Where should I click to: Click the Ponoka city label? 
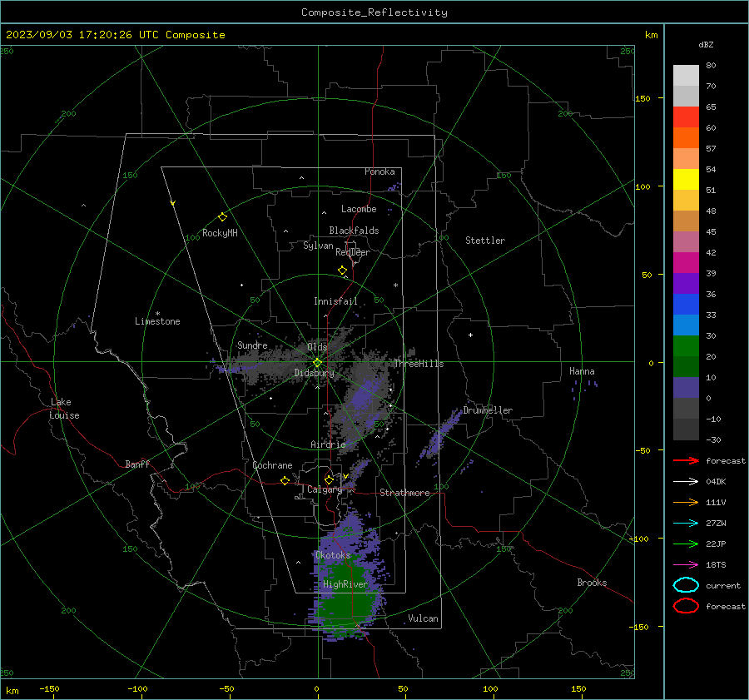(379, 171)
